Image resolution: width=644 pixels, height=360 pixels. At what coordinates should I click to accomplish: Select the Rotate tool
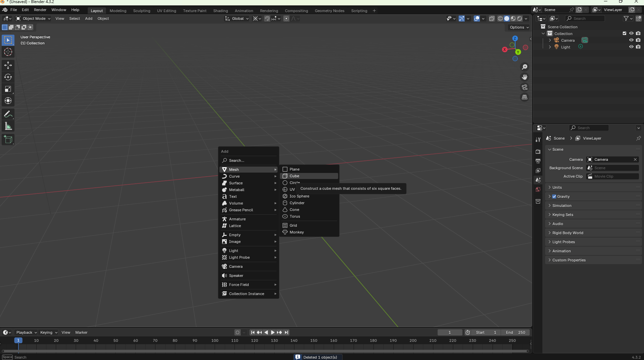point(8,77)
